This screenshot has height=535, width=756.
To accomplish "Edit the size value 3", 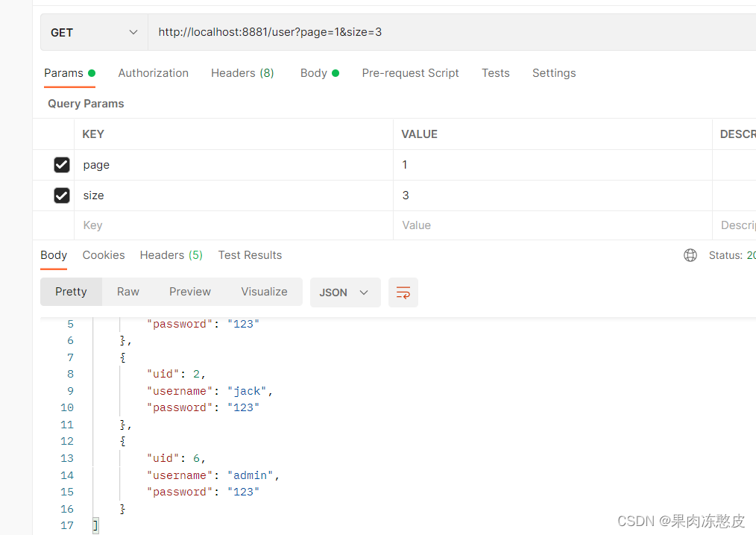I will click(552, 195).
